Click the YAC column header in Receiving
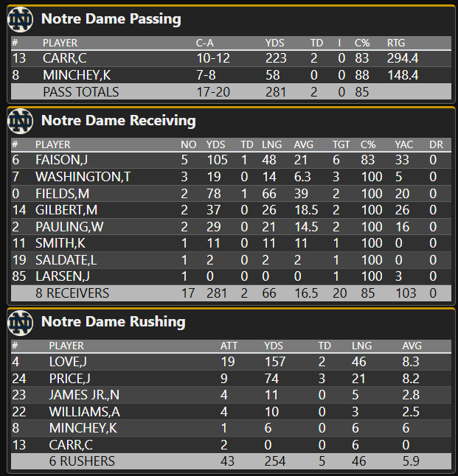Image resolution: width=458 pixels, height=476 pixels. [x=403, y=144]
